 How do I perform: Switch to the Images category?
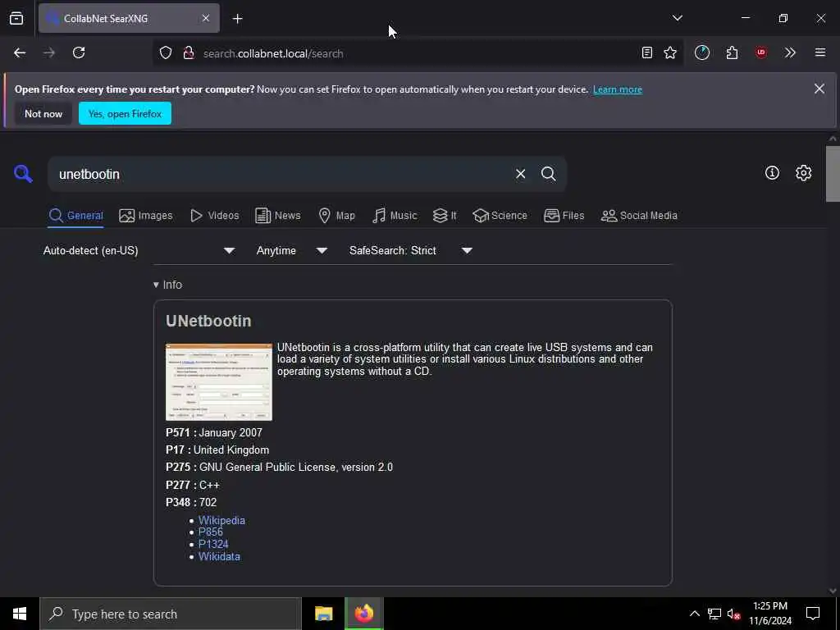[x=146, y=216]
